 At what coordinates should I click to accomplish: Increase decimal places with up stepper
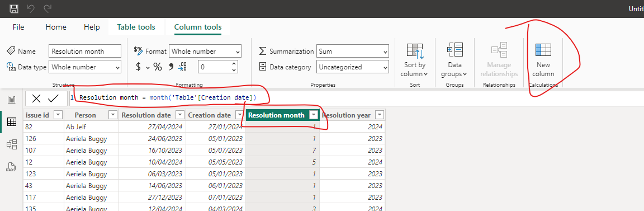coord(234,64)
